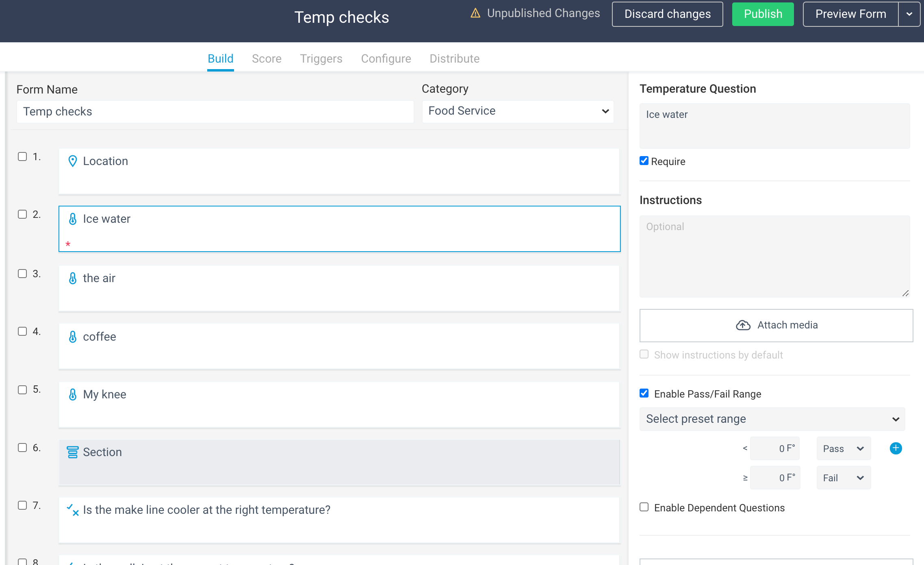Edit the Ice water question title field
Screen dimensions: 924x565
pos(774,126)
